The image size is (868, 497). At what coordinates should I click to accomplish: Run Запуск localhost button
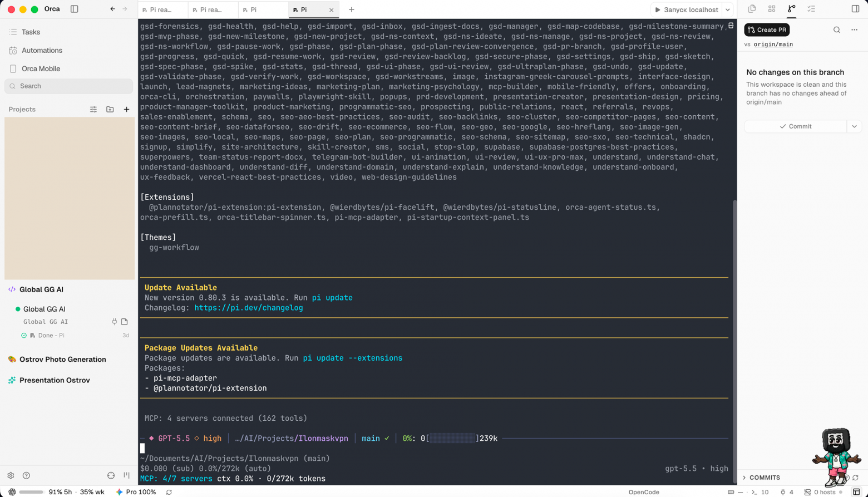pyautogui.click(x=687, y=9)
